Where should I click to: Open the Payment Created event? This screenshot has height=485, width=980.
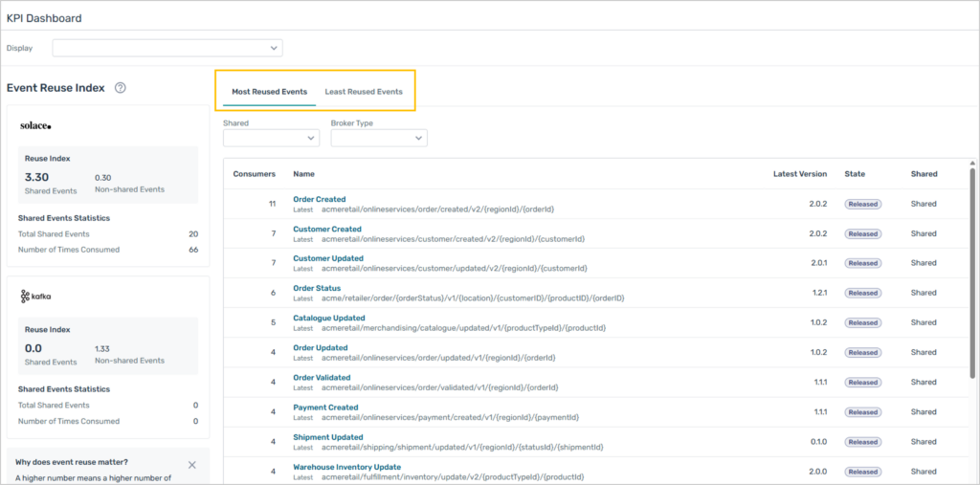[325, 408]
